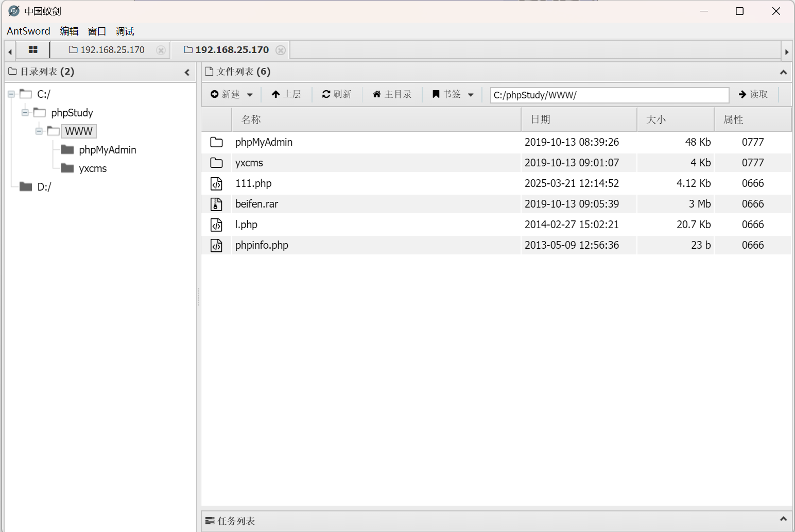Sort by 名称 column header
Viewport: 795px width, 532px height.
(x=376, y=119)
